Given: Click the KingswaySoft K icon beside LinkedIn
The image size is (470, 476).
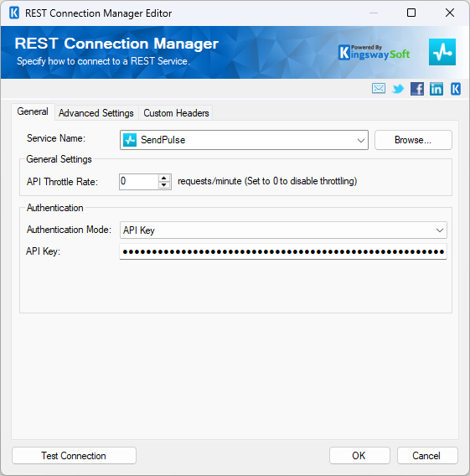Looking at the screenshot, I should click(x=456, y=89).
